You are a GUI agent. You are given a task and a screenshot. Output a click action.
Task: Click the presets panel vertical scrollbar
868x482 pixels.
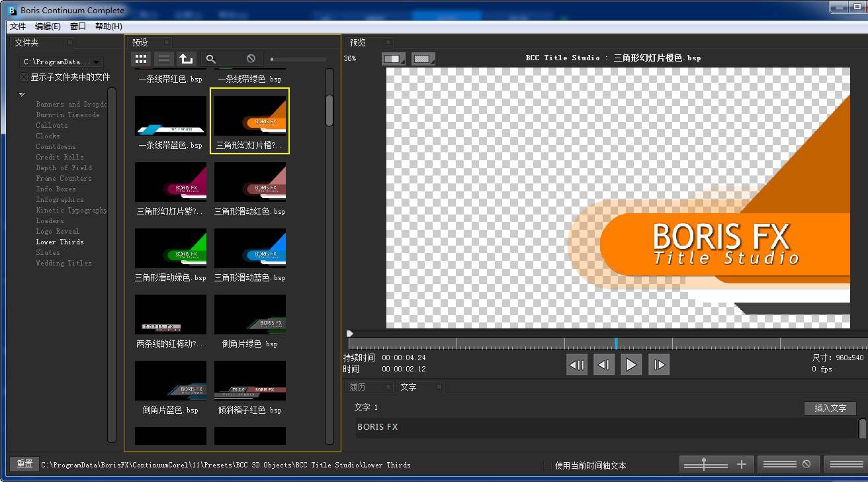coord(329,111)
